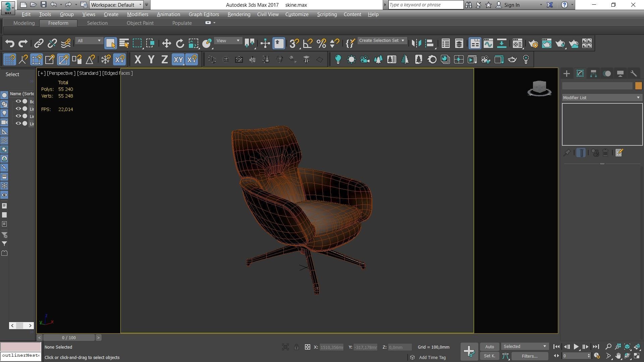Click the [Edged Faces] viewport label
Screen dimensions: 644x362
[117, 73]
